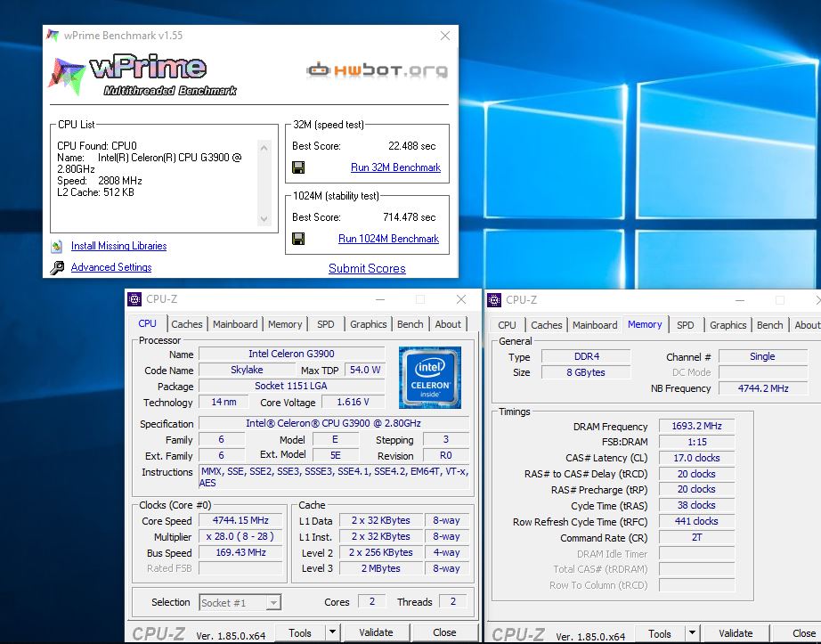Screen dimensions: 821x644
Task: Expand Tools dropdown arrow in left CPU-Z
Action: 332,632
